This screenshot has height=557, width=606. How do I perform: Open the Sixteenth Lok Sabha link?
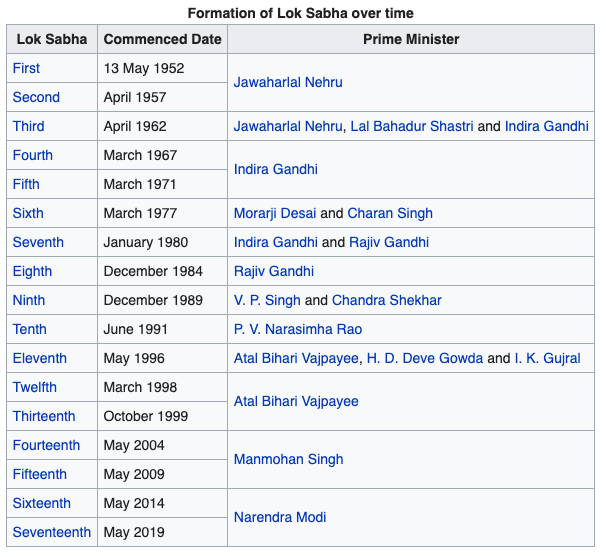click(42, 503)
